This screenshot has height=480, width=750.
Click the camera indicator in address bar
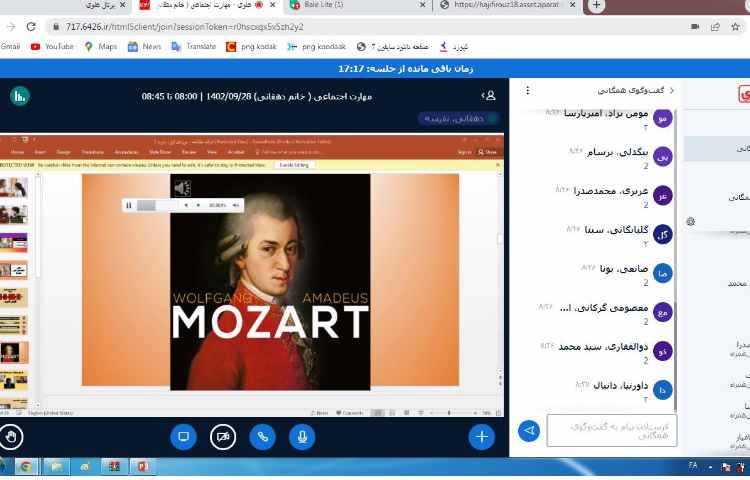(x=695, y=27)
